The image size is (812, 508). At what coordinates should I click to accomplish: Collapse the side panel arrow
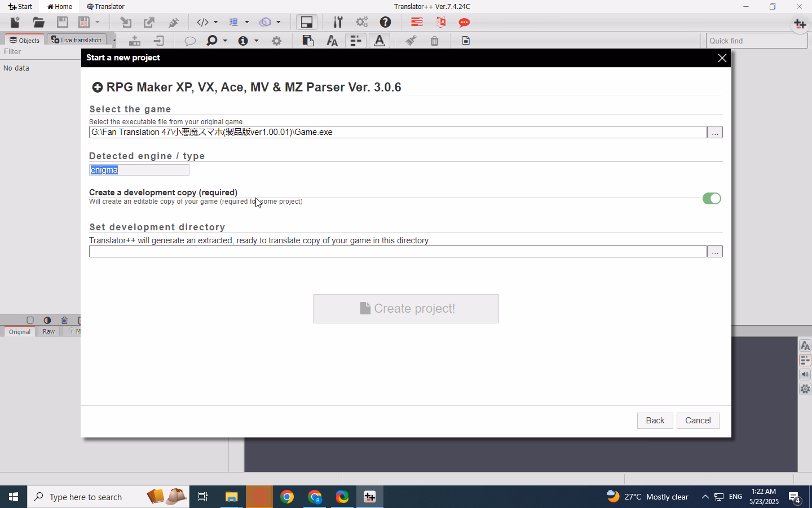(114, 40)
